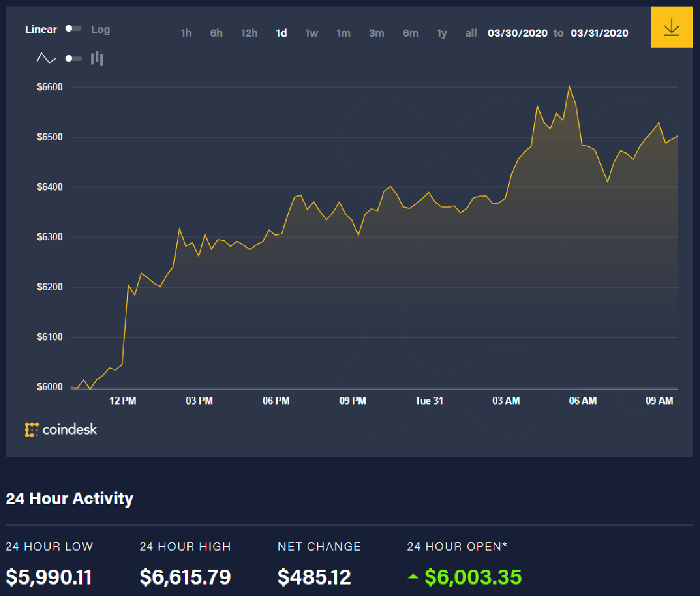Click the 06 PM time axis label
The height and width of the screenshot is (596, 700).
point(276,401)
